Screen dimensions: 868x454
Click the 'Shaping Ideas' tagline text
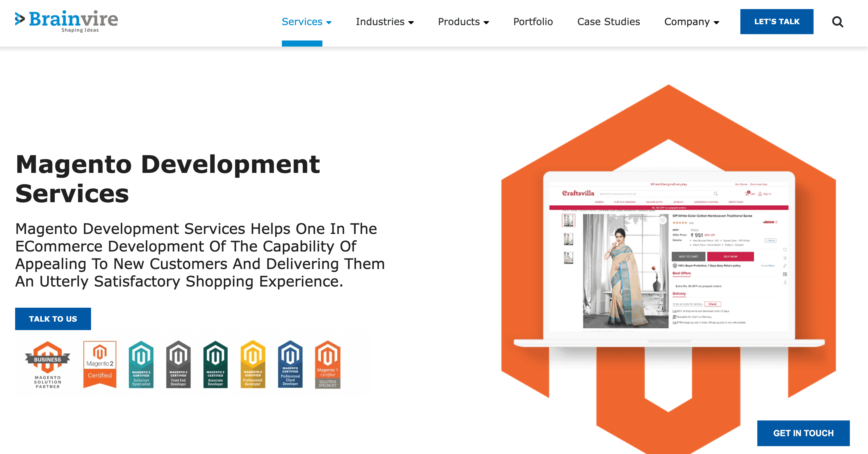[80, 30]
